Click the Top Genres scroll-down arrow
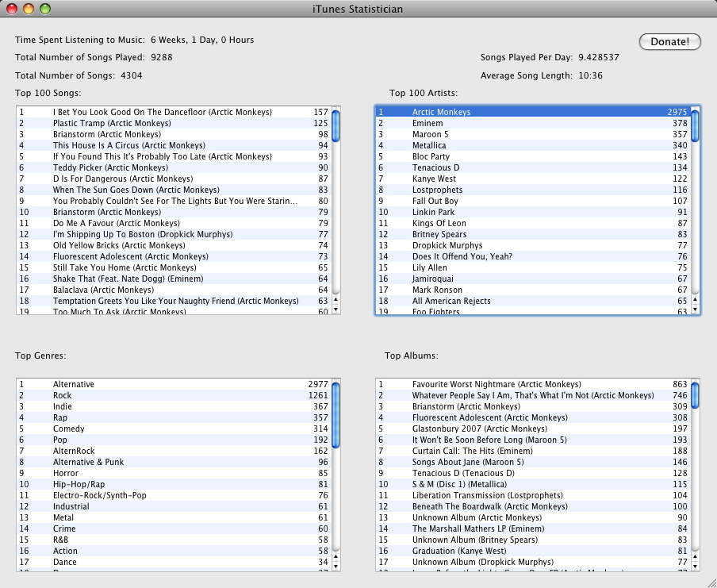Image resolution: width=717 pixels, height=588 pixels. click(335, 566)
